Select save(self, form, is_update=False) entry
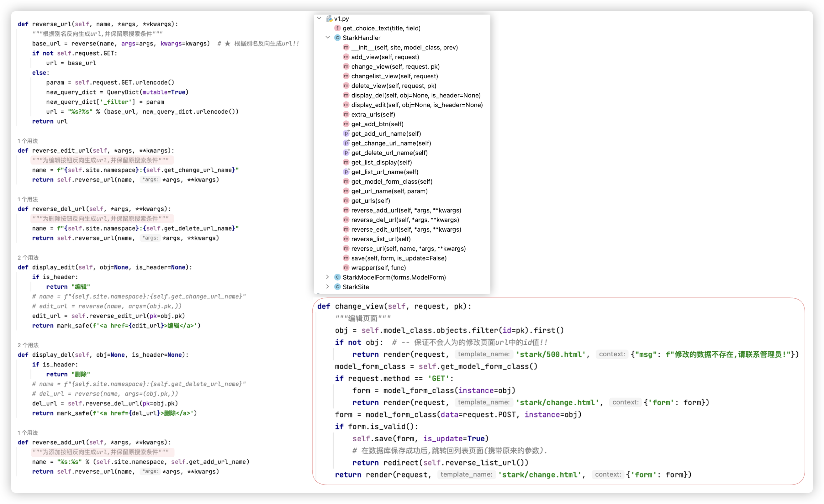The width and height of the screenshot is (824, 504). [x=399, y=258]
